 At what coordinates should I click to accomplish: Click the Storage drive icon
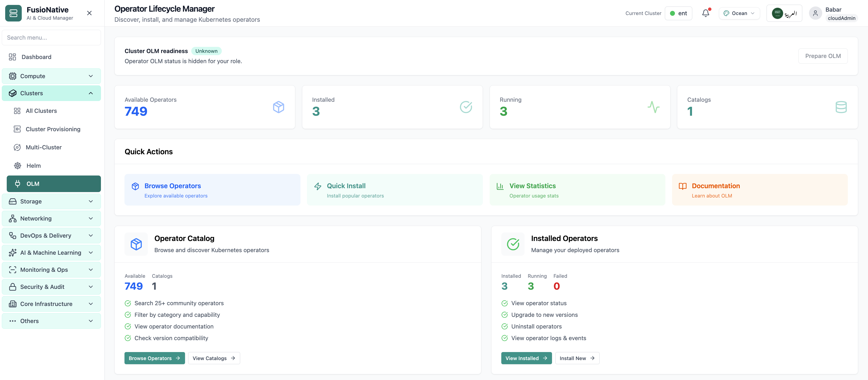12,202
